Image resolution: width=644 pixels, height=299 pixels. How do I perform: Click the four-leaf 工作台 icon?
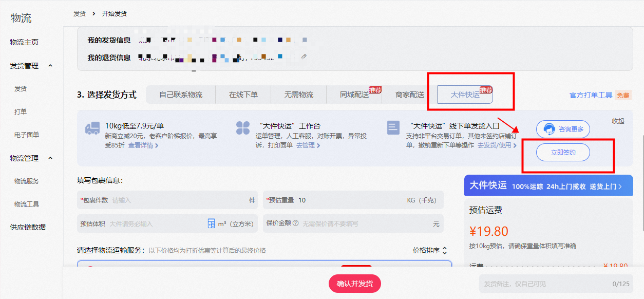coord(243,128)
